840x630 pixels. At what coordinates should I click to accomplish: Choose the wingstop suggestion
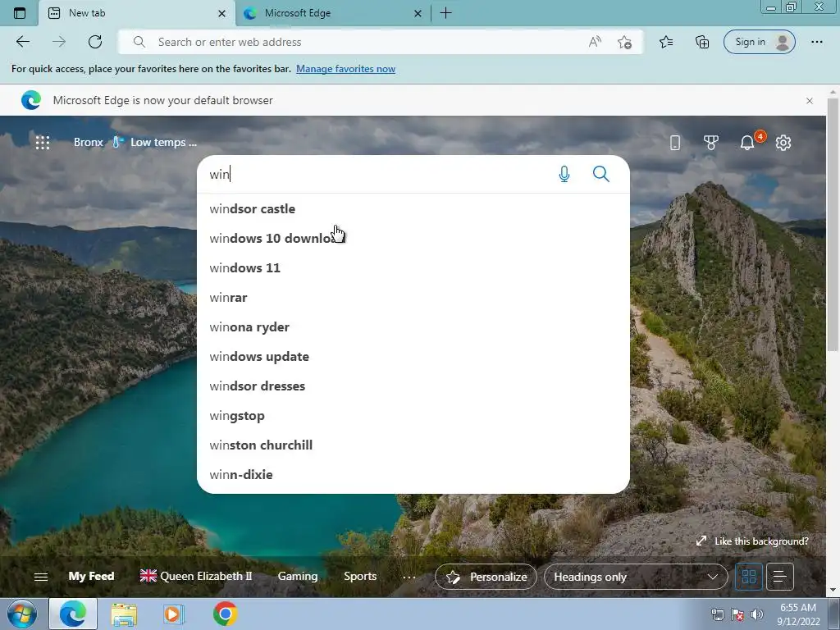point(413,416)
